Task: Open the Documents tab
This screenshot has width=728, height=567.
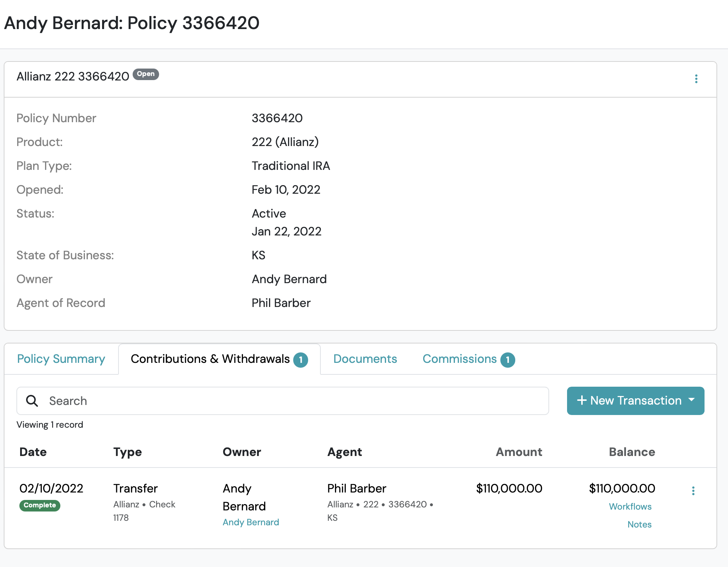Action: pyautogui.click(x=365, y=359)
